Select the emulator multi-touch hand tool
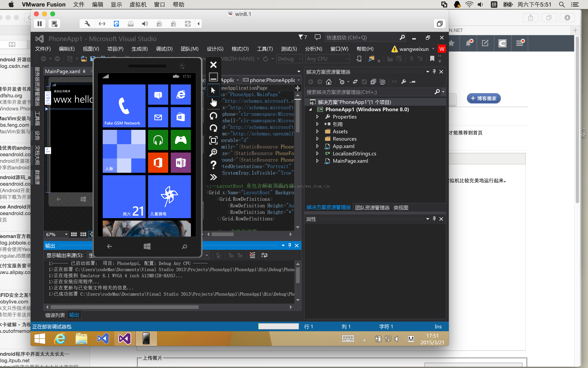Viewport: 588px width, 368px height. (213, 103)
